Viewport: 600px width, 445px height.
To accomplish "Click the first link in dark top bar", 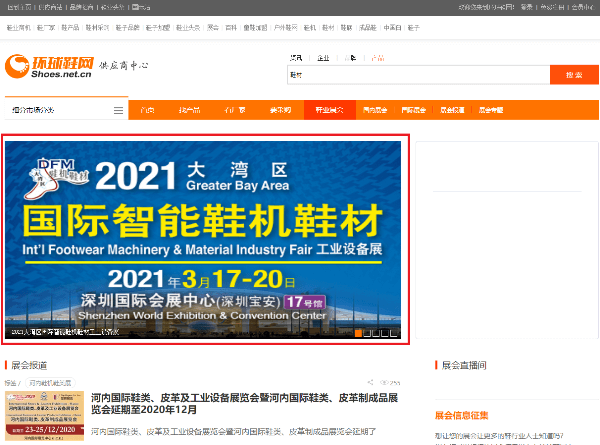I will pyautogui.click(x=19, y=7).
